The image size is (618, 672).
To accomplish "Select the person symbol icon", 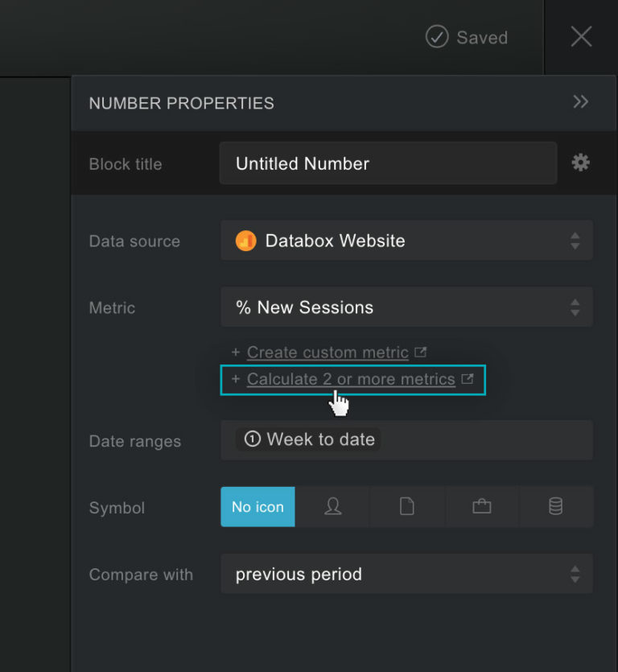I will pos(332,507).
